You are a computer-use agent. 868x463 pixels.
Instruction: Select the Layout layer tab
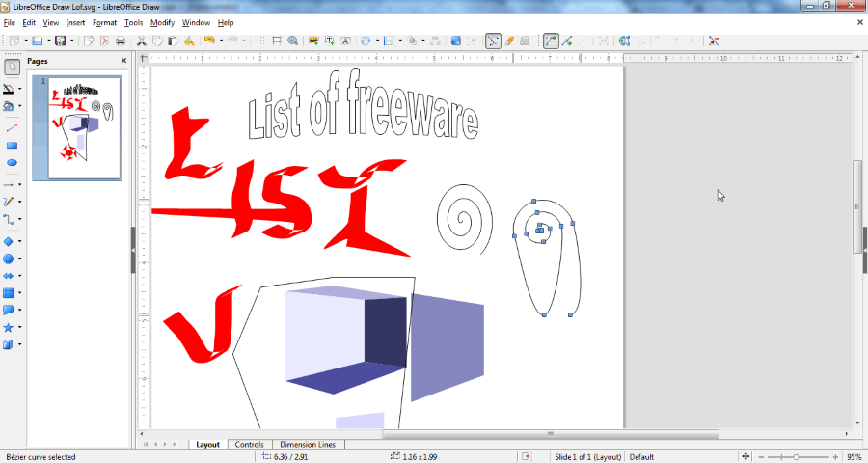(208, 444)
